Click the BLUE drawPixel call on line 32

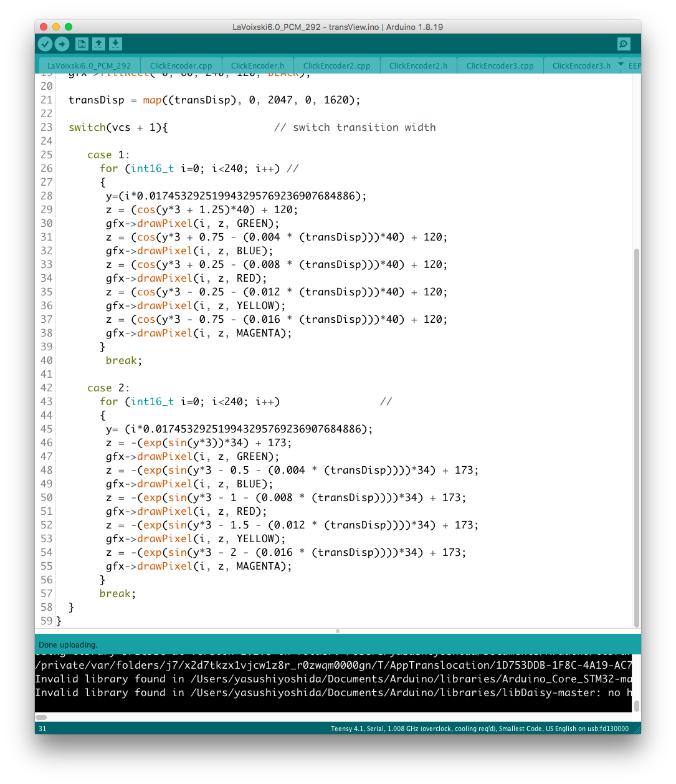189,251
